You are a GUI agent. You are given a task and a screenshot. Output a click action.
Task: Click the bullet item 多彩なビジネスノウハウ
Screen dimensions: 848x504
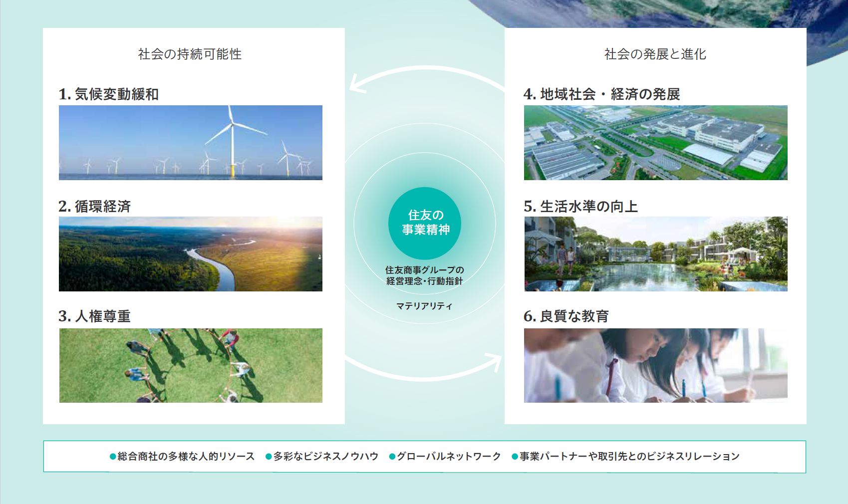pos(322,456)
